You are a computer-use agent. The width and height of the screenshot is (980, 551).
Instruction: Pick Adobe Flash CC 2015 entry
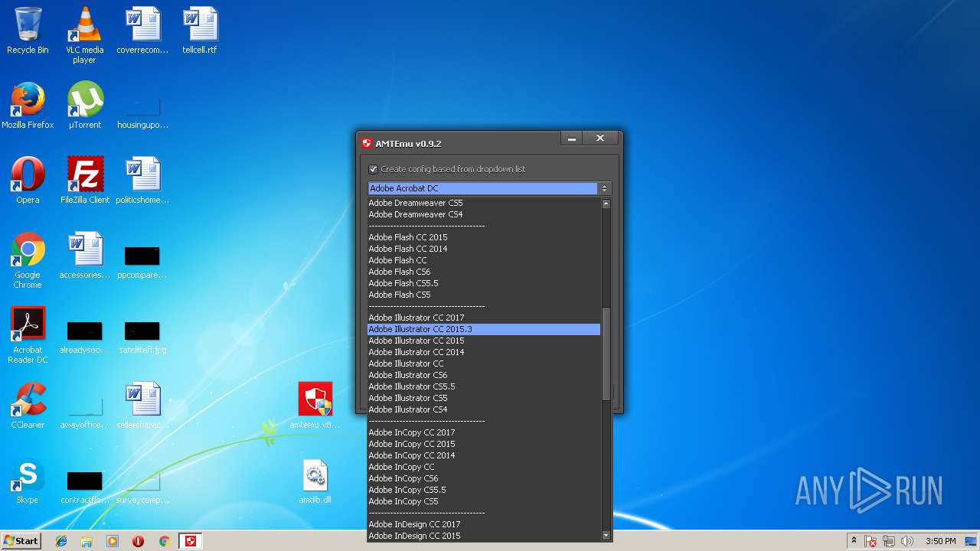tap(484, 237)
